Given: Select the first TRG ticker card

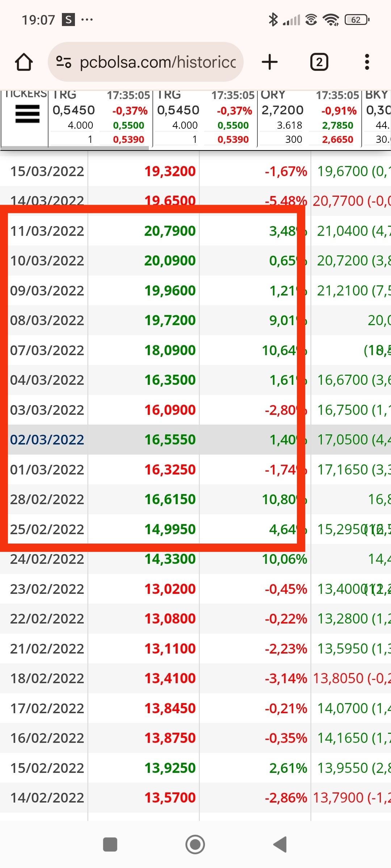Looking at the screenshot, I should coord(100,118).
